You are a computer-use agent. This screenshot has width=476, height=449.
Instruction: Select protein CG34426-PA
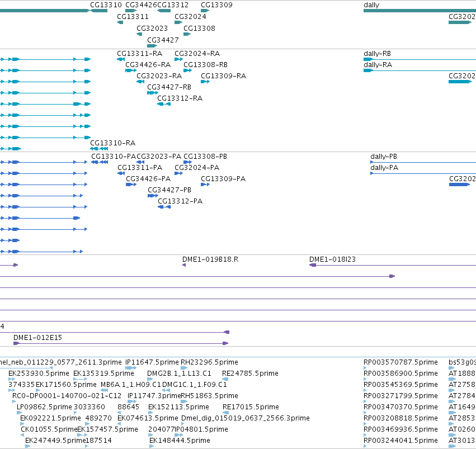[148, 179]
